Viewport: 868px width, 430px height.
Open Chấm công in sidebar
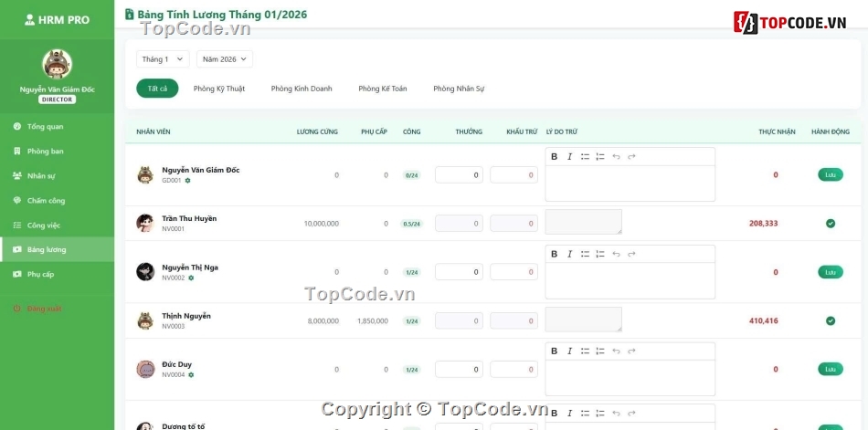57,200
